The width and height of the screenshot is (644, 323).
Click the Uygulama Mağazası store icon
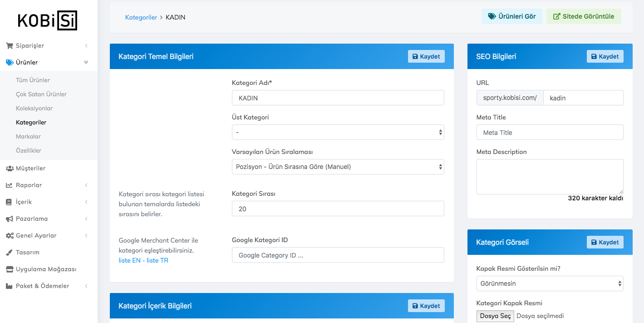coord(9,269)
